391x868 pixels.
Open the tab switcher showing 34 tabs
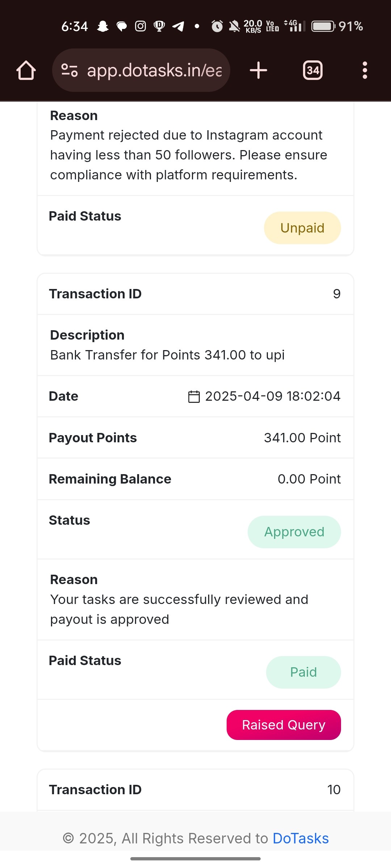click(313, 70)
